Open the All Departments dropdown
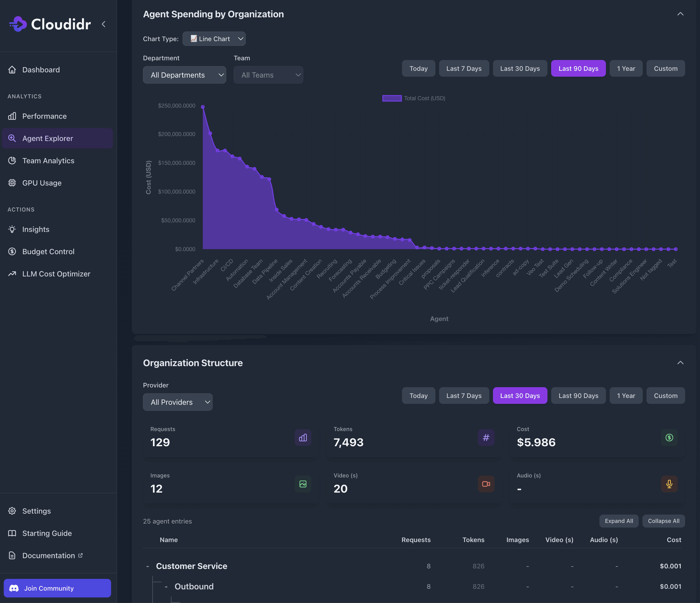The width and height of the screenshot is (700, 603). 184,75
